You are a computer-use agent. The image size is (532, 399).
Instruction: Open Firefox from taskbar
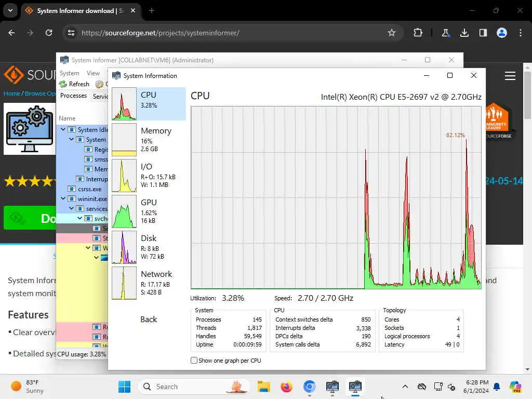(286, 387)
